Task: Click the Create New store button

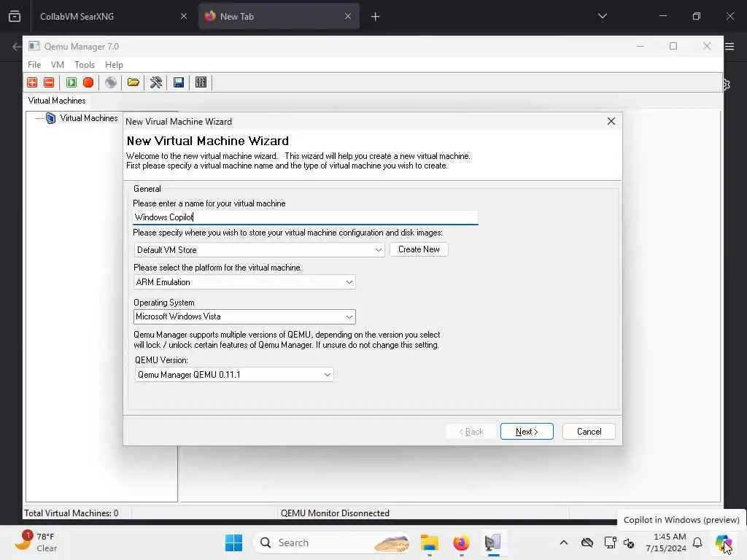Action: 419,249
